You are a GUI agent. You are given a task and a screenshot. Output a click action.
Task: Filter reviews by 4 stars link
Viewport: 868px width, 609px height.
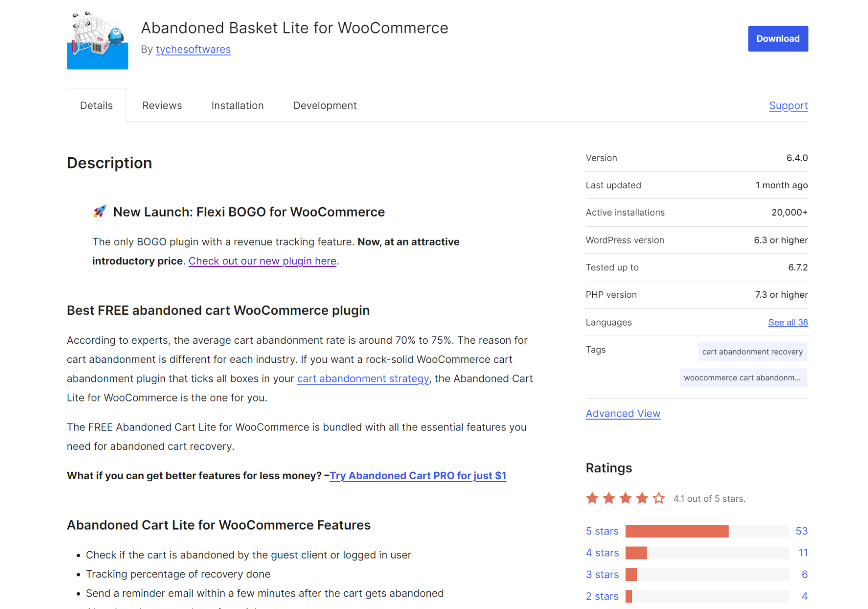tap(602, 553)
